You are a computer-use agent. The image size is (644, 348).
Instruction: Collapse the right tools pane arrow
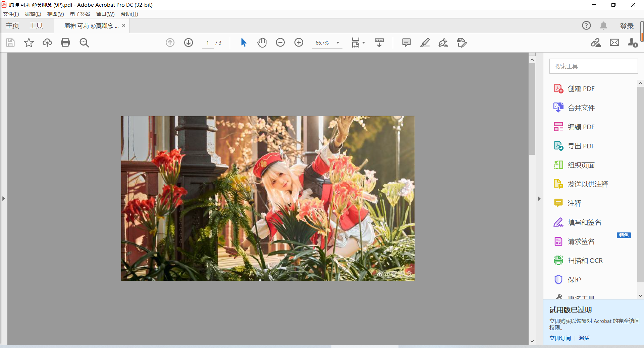tap(539, 199)
